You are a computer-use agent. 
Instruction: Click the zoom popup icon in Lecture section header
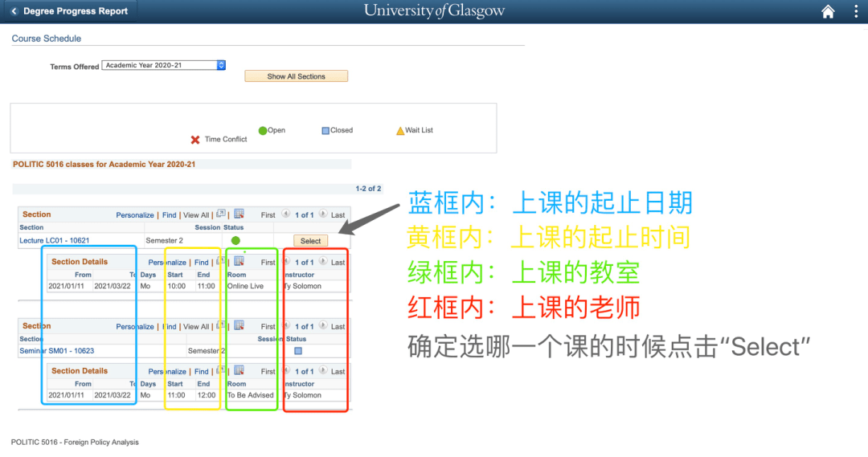click(x=221, y=214)
